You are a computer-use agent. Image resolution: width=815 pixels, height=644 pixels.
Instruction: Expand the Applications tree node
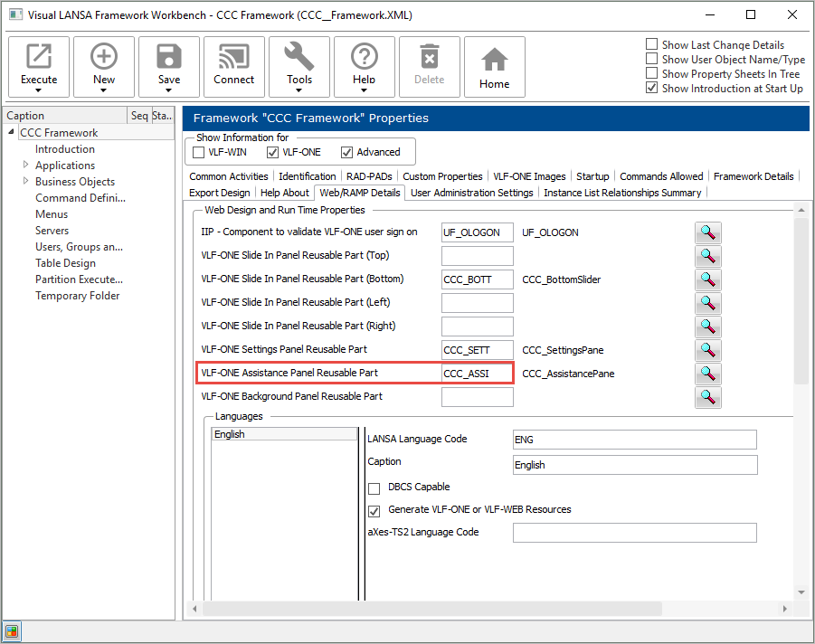[x=25, y=165]
